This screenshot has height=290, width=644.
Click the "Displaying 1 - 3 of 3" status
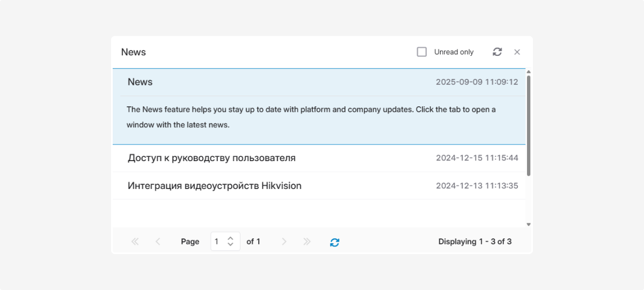point(474,242)
